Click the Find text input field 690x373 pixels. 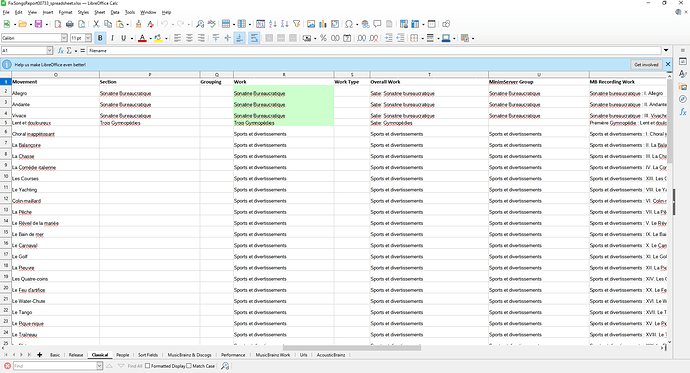point(54,366)
